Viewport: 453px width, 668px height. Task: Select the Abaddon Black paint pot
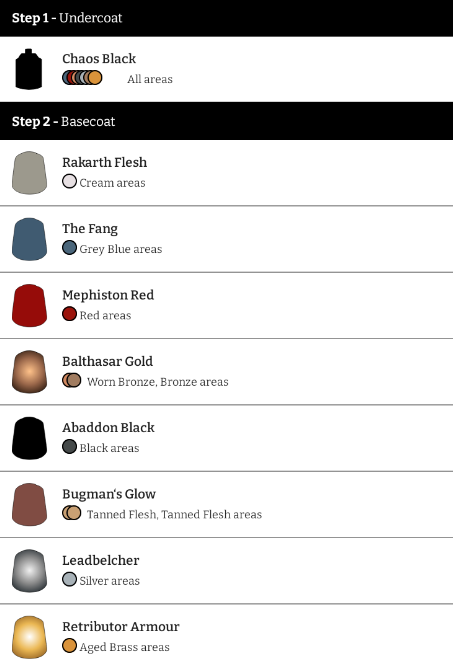point(29,438)
